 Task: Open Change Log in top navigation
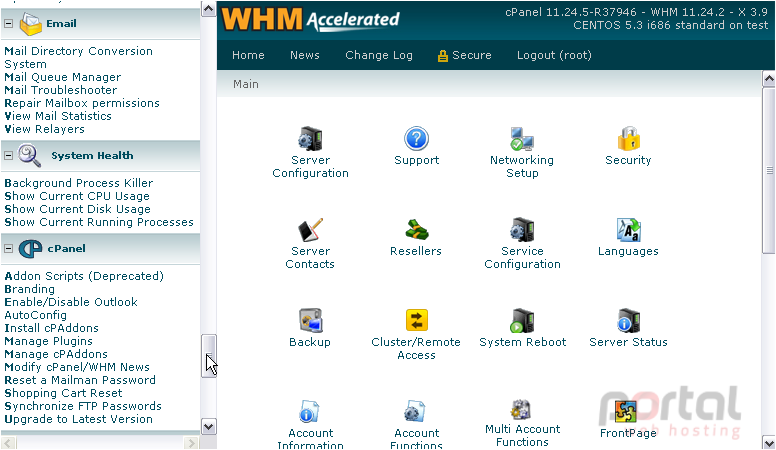[379, 55]
